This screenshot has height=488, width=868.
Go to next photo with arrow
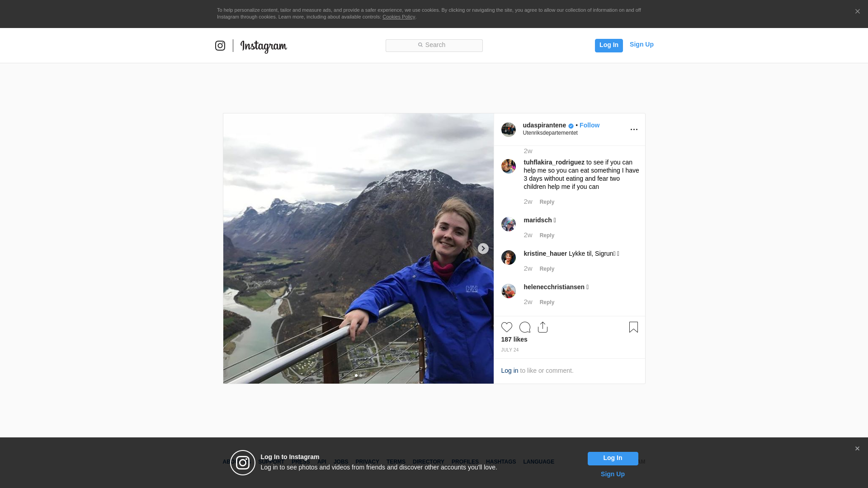click(483, 249)
